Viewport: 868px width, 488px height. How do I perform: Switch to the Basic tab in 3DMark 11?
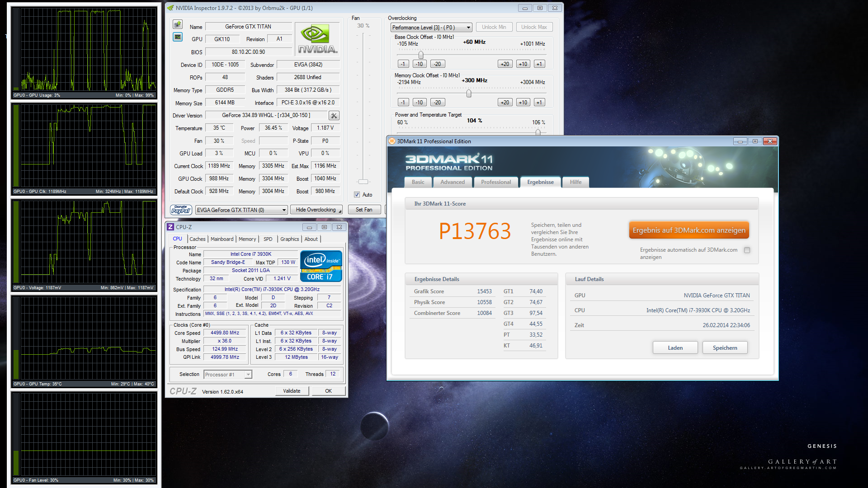(x=418, y=182)
